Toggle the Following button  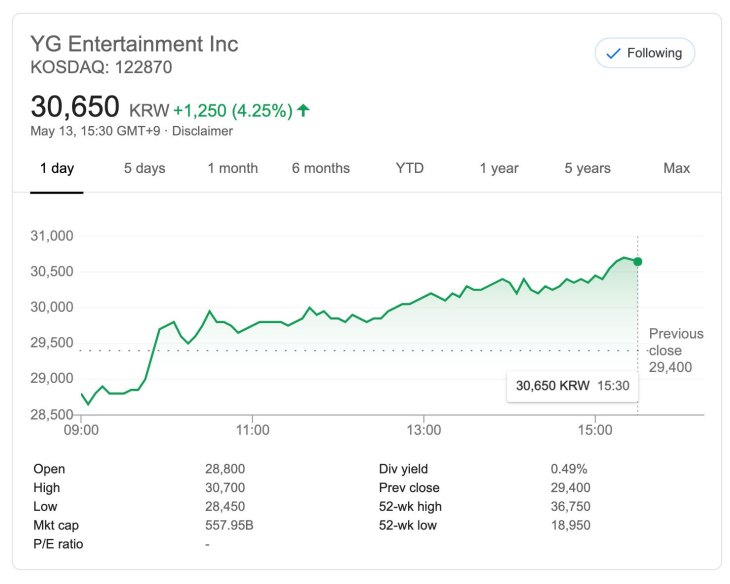(645, 53)
